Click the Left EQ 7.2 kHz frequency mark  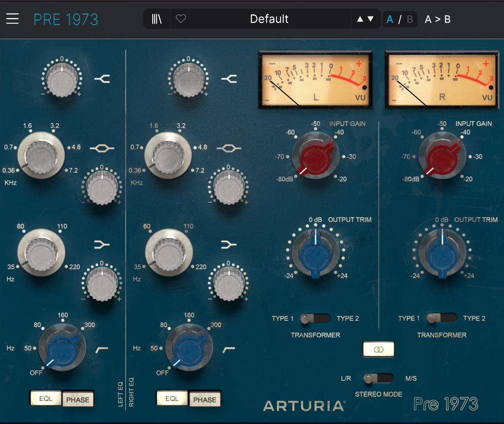[x=73, y=170]
